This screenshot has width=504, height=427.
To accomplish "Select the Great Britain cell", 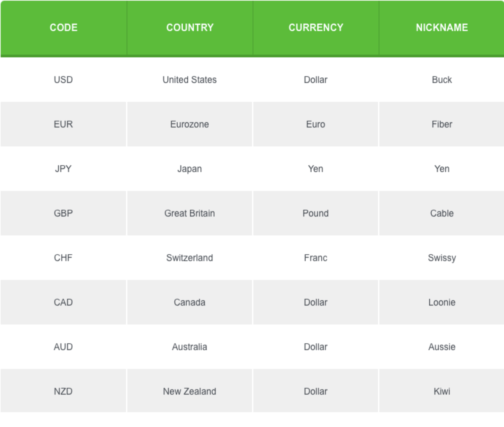I will (190, 213).
